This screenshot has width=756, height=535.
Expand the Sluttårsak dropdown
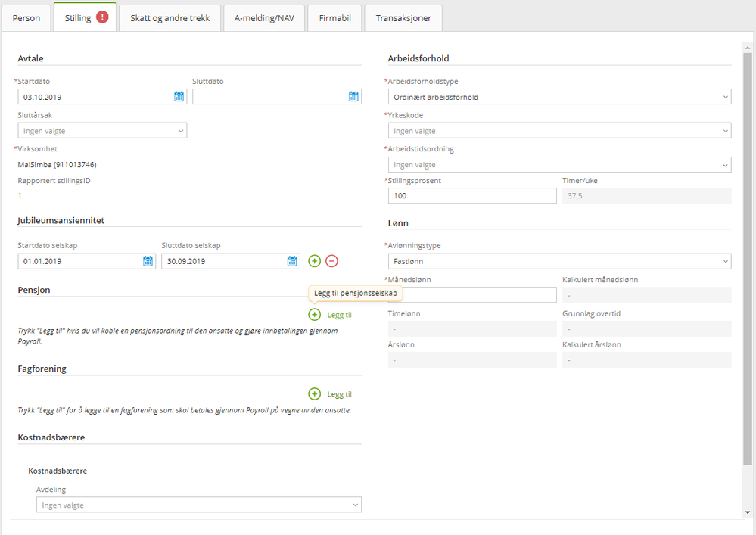point(102,131)
